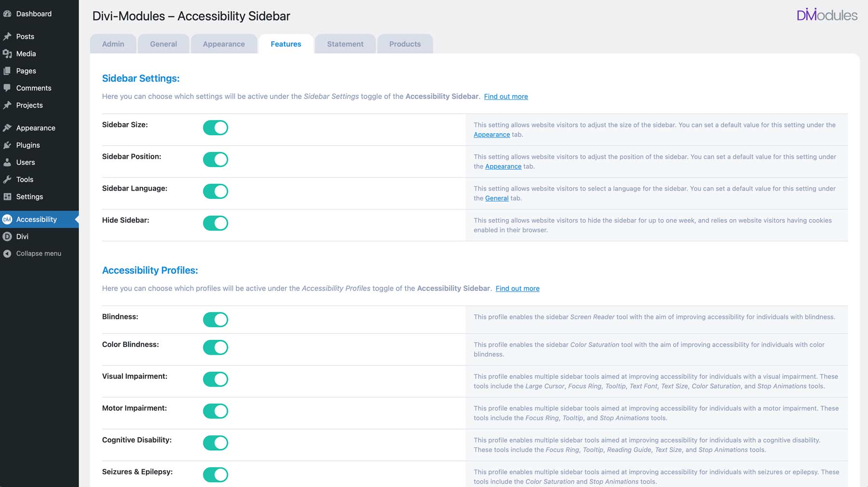The height and width of the screenshot is (487, 868).
Task: Open the Products tab
Action: 405,44
